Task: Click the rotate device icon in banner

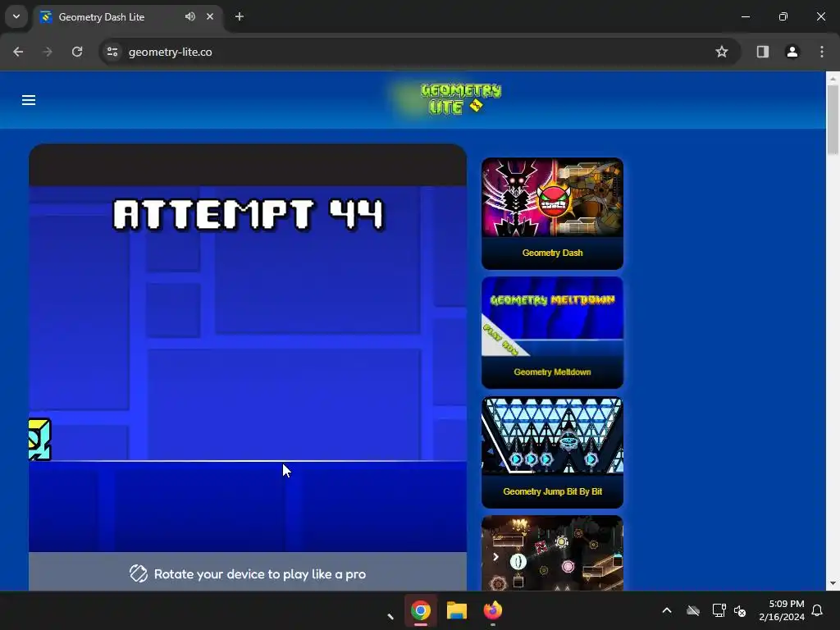Action: click(x=138, y=573)
